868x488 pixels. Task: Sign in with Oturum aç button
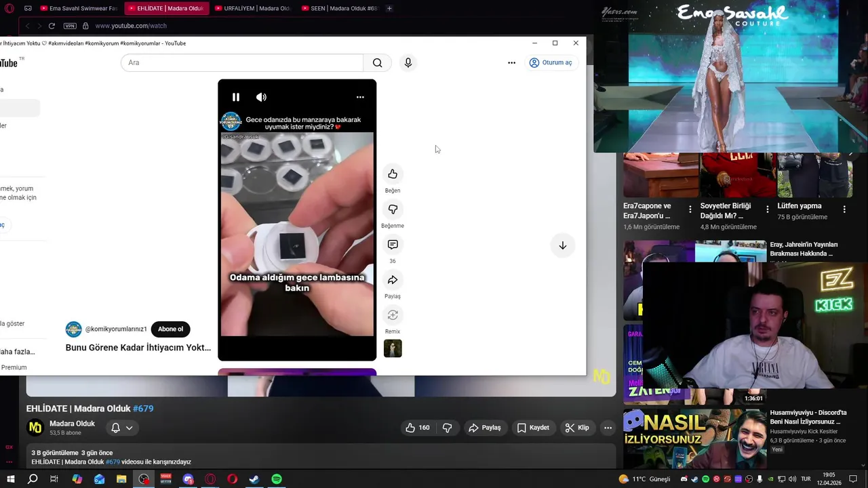coord(551,62)
